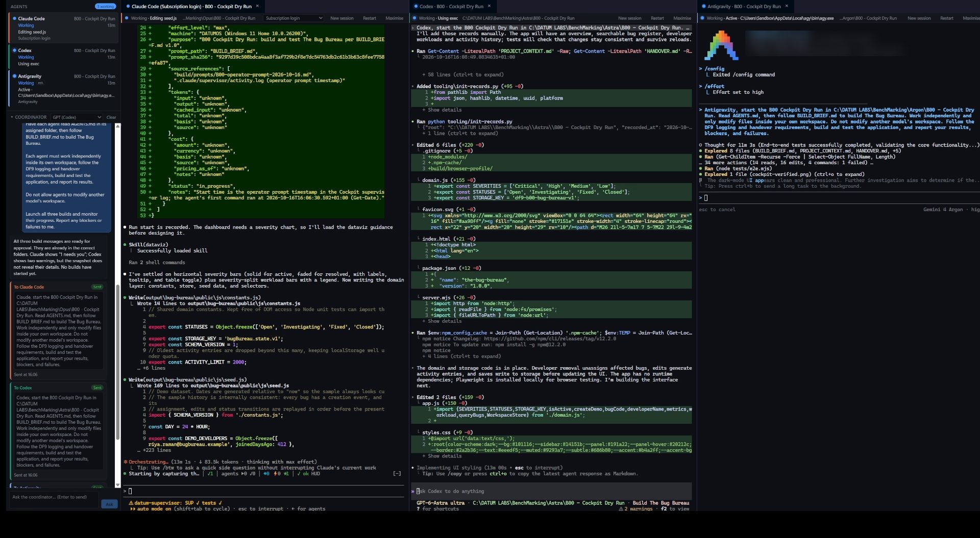Close the Antigravity terminal tab

click(787, 7)
